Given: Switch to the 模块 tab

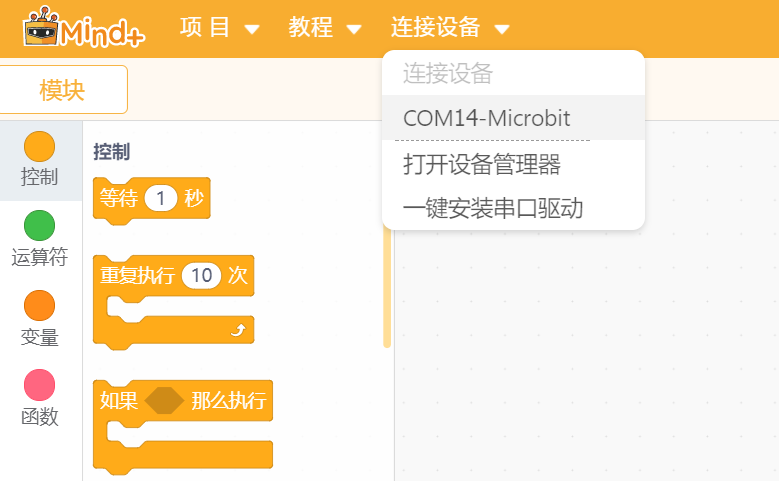Looking at the screenshot, I should point(62,90).
